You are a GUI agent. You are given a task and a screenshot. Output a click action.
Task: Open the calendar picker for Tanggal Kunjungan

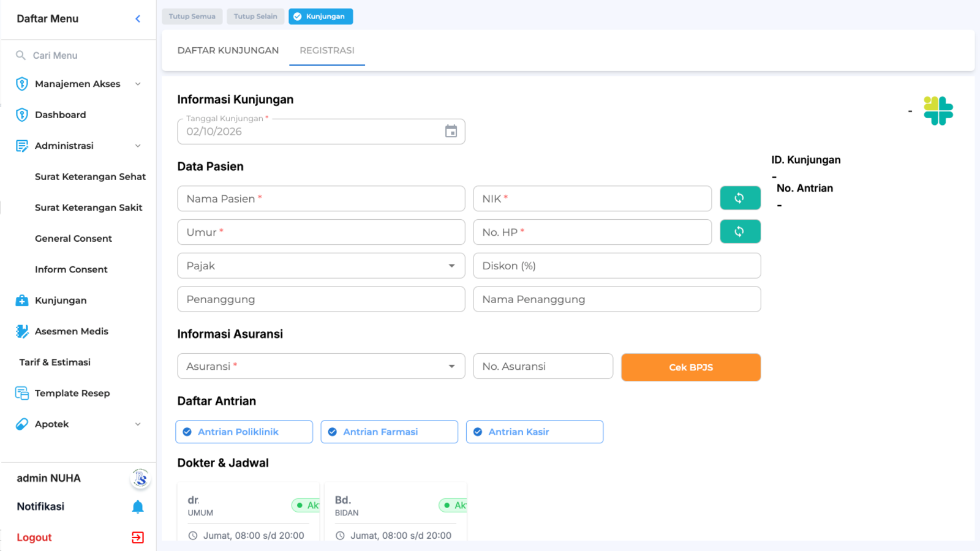click(451, 131)
